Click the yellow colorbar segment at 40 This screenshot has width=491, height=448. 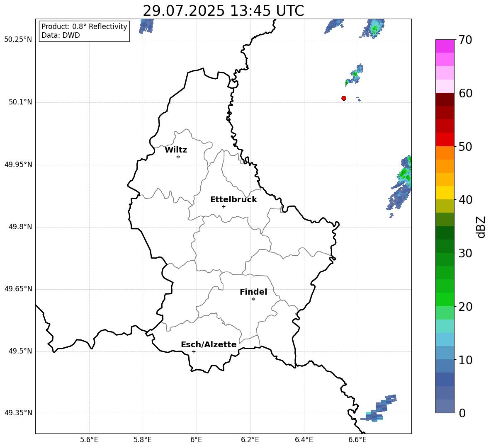445,193
